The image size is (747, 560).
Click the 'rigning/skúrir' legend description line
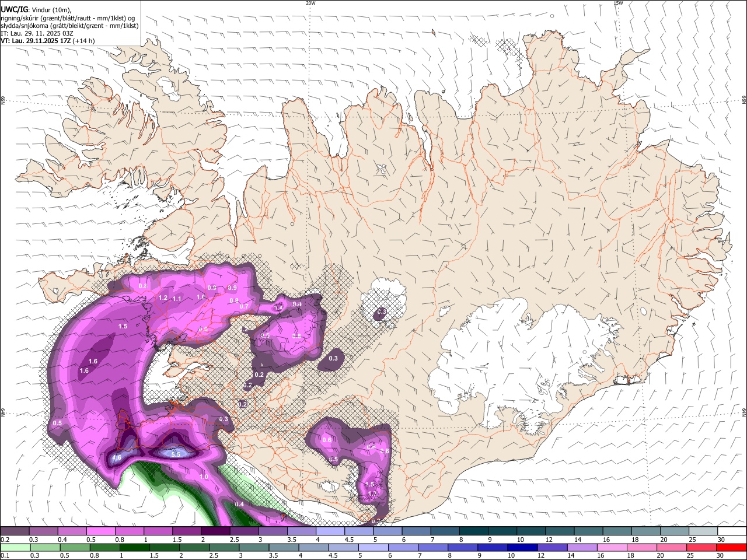[x=68, y=17]
